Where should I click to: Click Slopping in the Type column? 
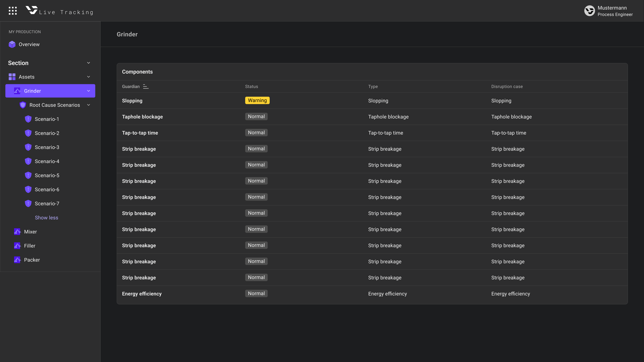pyautogui.click(x=378, y=101)
